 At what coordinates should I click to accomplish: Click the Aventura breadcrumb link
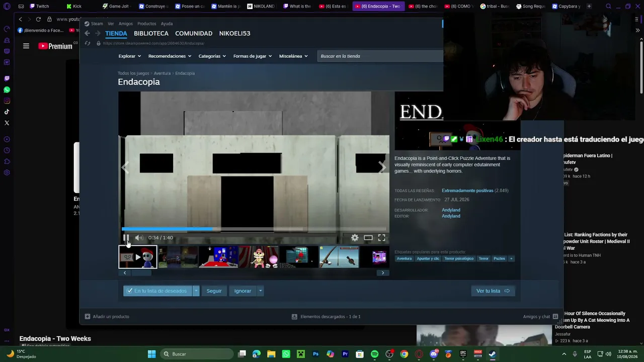point(162,73)
